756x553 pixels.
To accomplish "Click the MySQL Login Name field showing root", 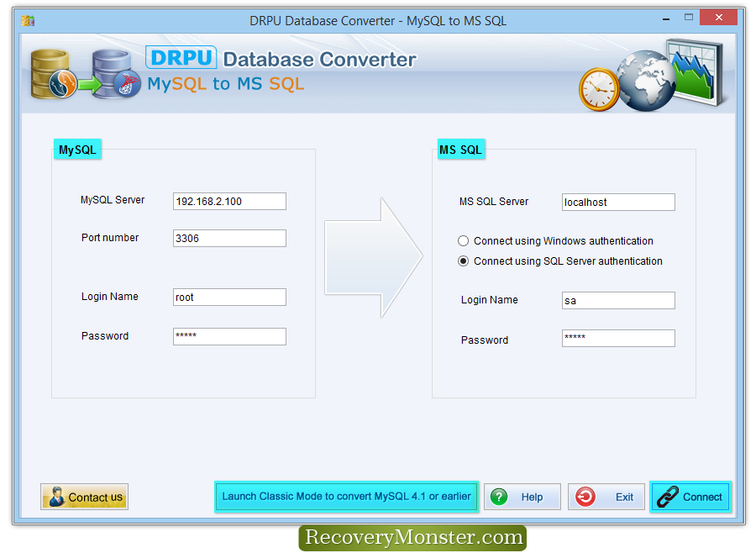I will pos(229,297).
